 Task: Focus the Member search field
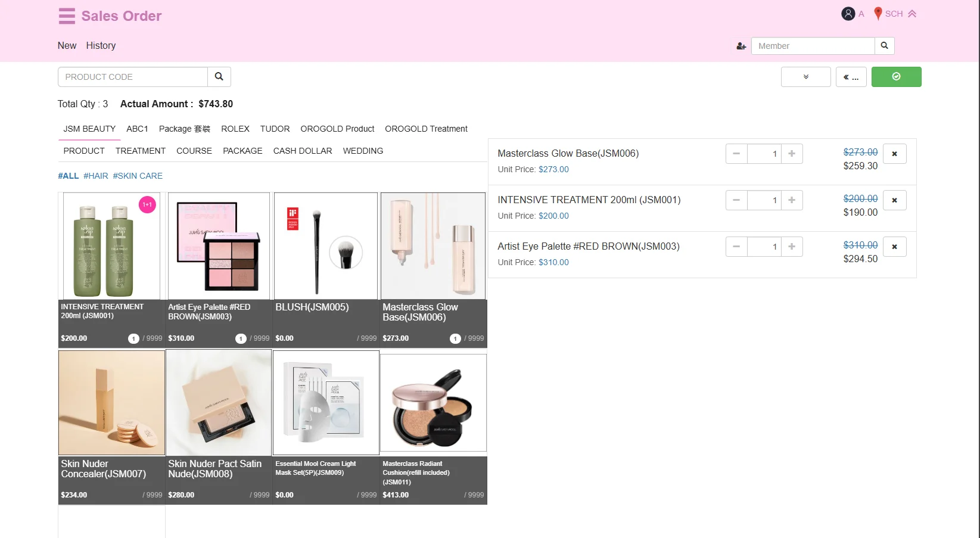pos(813,46)
